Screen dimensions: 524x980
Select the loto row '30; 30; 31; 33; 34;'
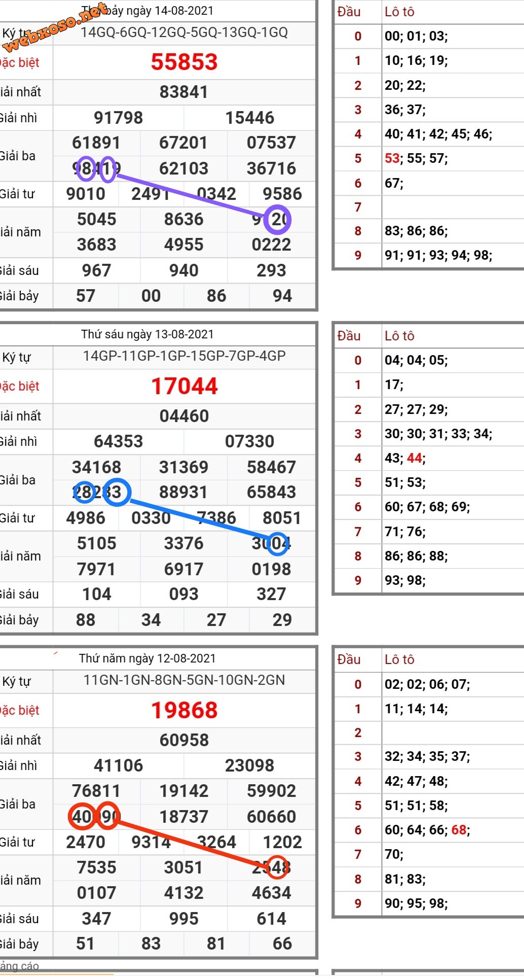tap(438, 434)
